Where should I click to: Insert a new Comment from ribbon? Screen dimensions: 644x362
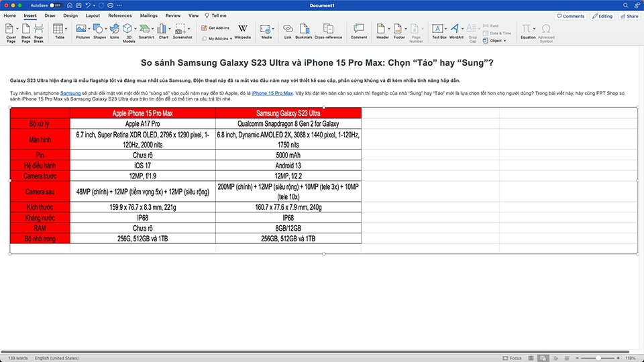tap(358, 32)
